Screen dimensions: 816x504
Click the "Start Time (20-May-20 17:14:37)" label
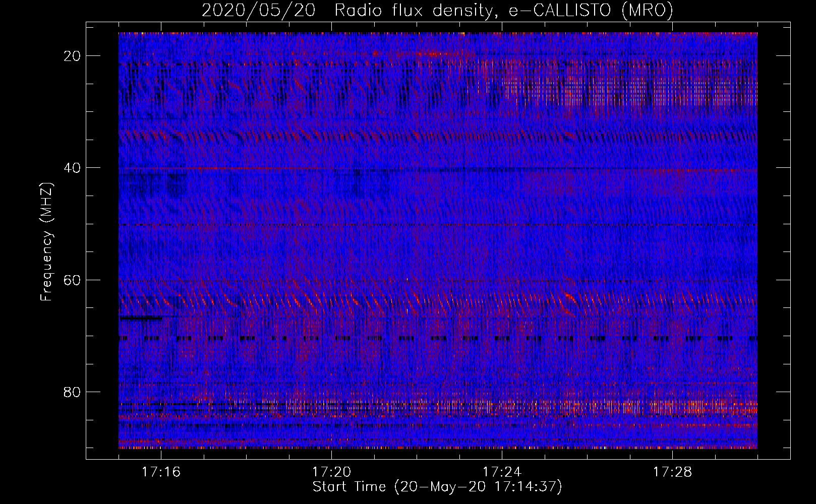[x=437, y=487]
